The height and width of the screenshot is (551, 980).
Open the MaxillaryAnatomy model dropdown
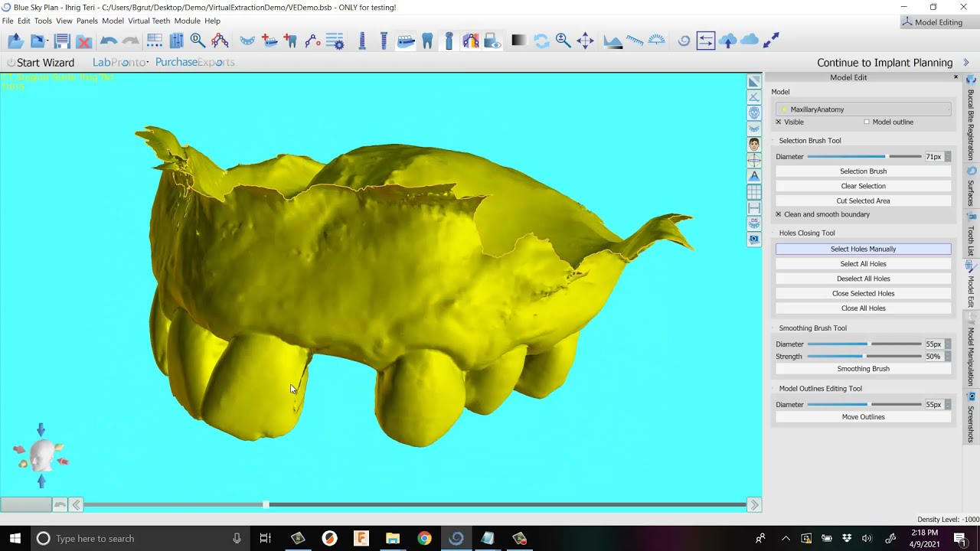coord(863,109)
